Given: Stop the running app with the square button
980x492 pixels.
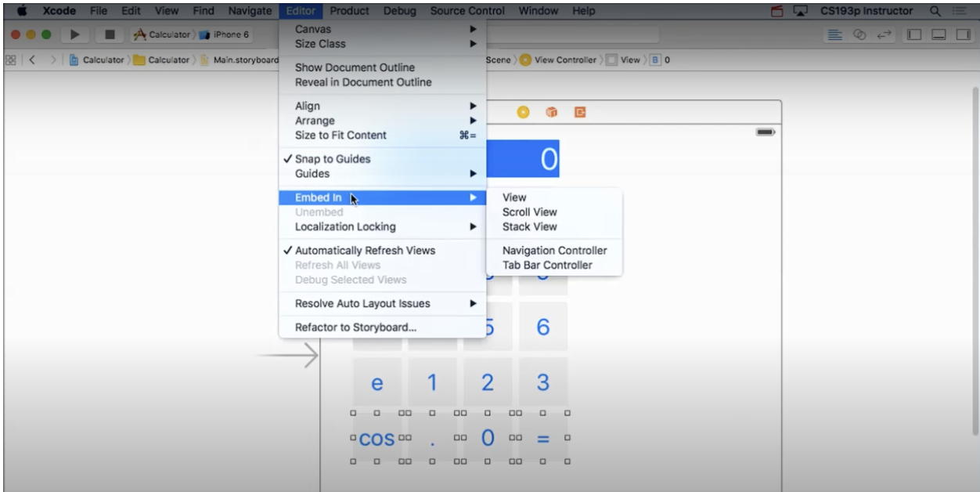Looking at the screenshot, I should click(110, 34).
